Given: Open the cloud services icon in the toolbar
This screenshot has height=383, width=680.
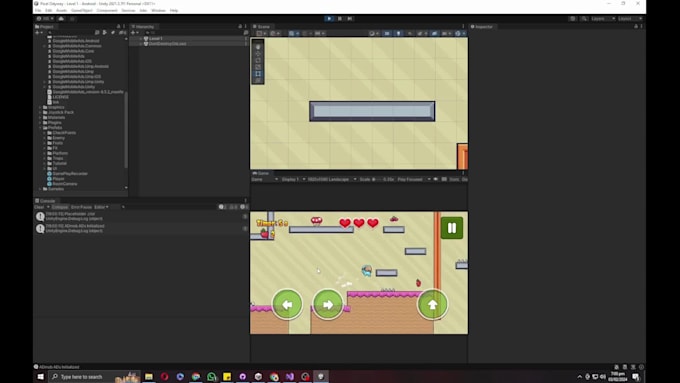Looking at the screenshot, I should click(x=61, y=19).
